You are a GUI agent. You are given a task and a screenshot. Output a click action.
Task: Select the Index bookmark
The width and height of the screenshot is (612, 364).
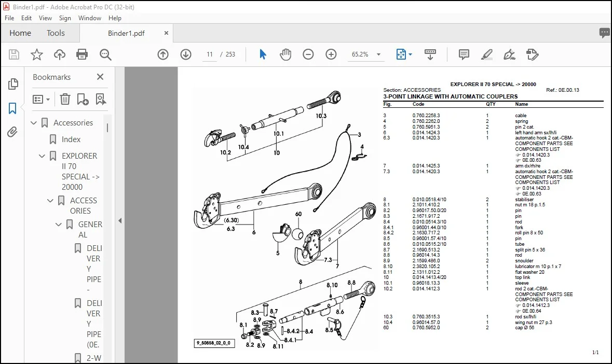click(71, 139)
